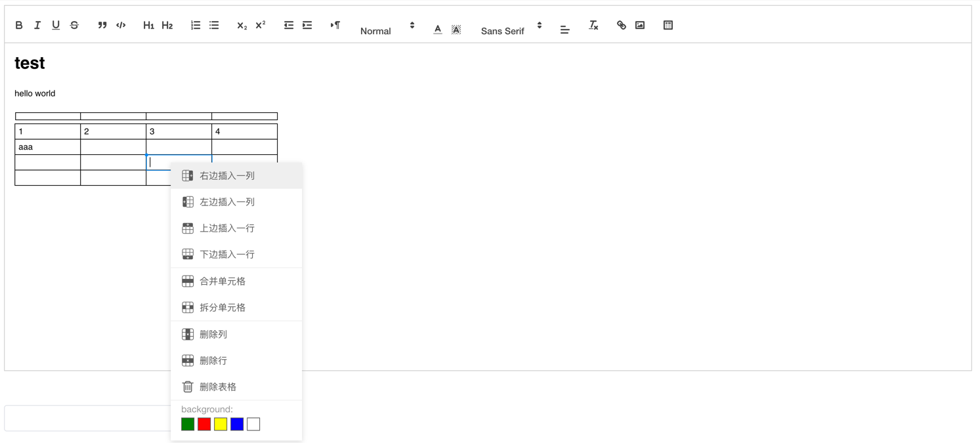Insert a code block
This screenshot has width=980, height=443.
(121, 25)
